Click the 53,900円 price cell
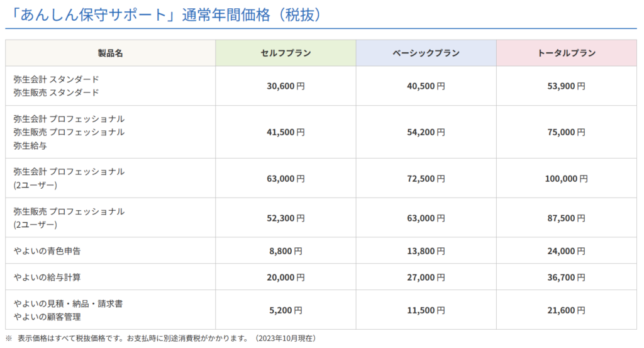 pyautogui.click(x=567, y=86)
